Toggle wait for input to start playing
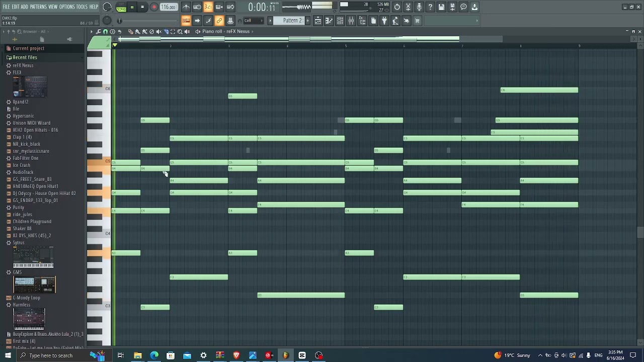Image resolution: width=644 pixels, height=362 pixels. point(197,7)
